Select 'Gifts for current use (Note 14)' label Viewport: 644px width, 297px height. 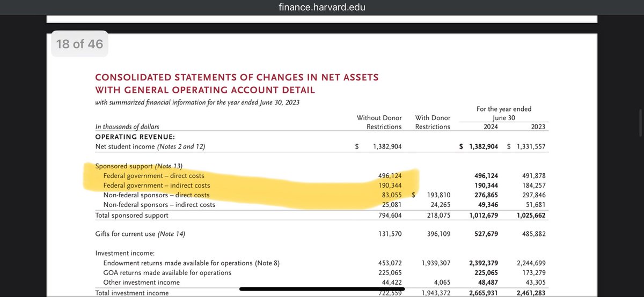(140, 234)
